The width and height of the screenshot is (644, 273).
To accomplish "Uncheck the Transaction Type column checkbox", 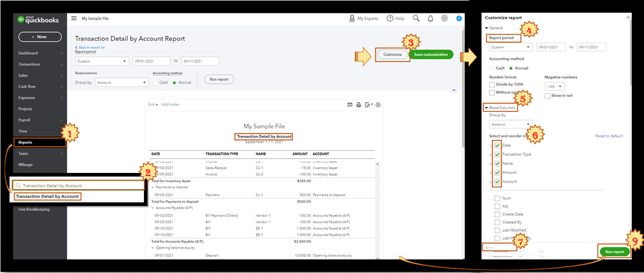I will click(498, 154).
